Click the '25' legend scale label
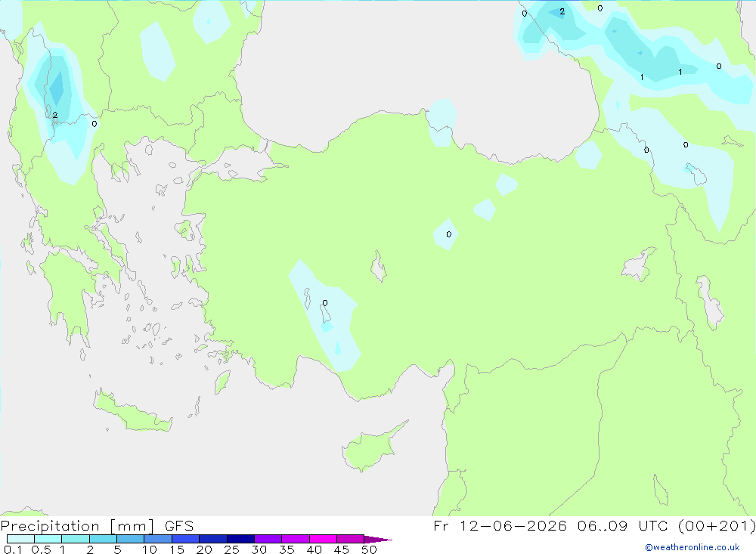Screen dimensions: 756x554 point(231,549)
